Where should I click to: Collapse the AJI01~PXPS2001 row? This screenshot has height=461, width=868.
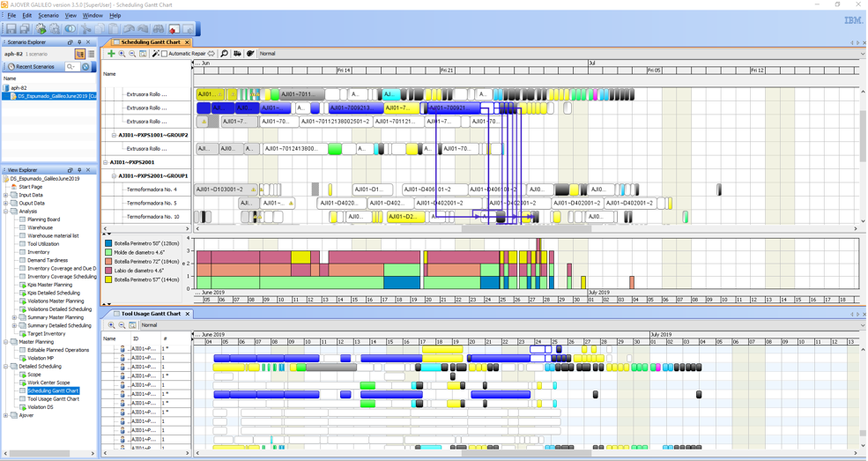(x=105, y=162)
